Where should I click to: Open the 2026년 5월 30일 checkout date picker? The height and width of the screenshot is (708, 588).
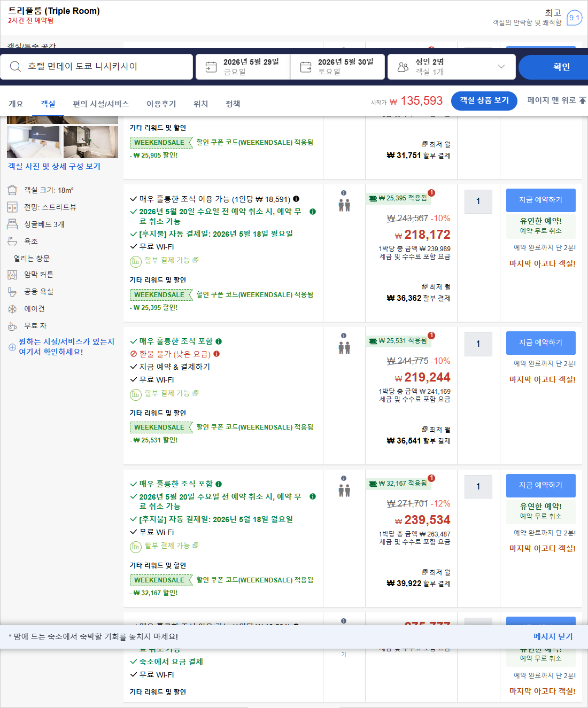coord(337,66)
